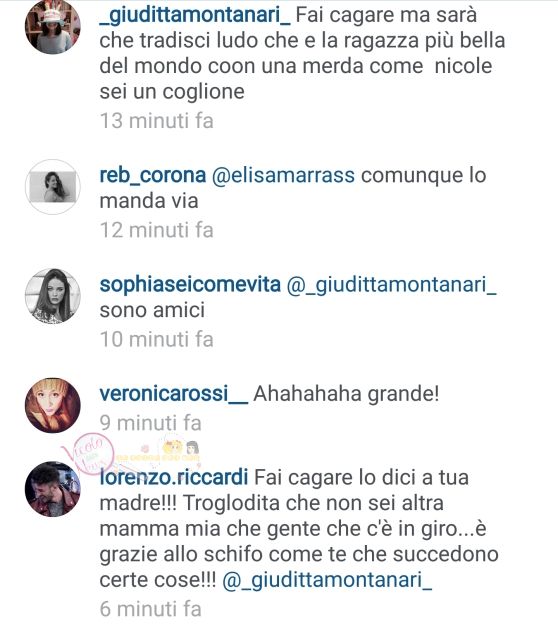The image size is (558, 634).
Task: Tap the 6 minuti fa timestamp
Action: point(150,609)
